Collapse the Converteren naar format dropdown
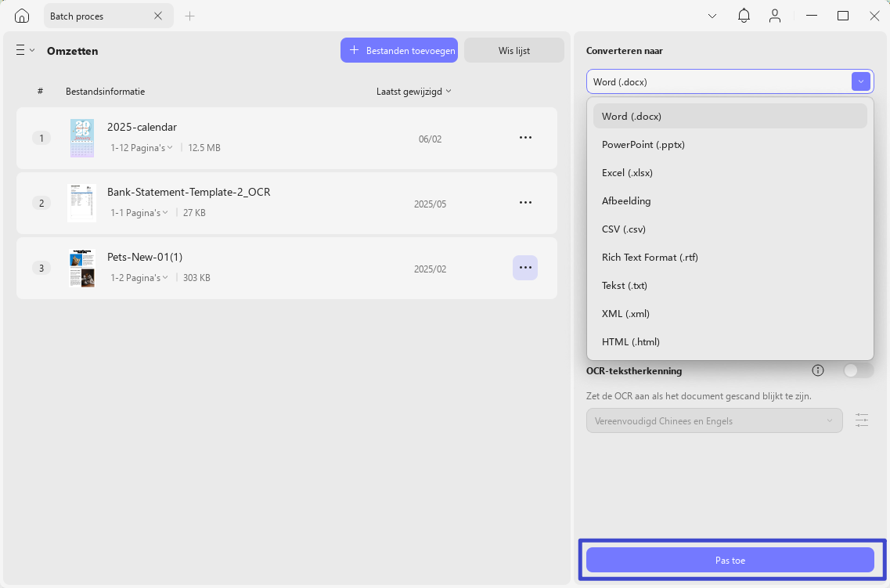 pyautogui.click(x=860, y=81)
